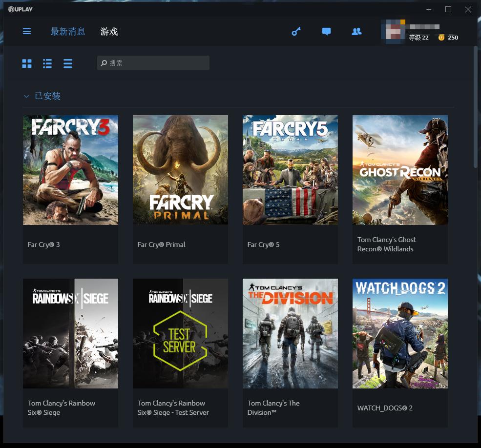This screenshot has height=448, width=481.
Task: Open the chat messages icon
Action: pyautogui.click(x=326, y=31)
